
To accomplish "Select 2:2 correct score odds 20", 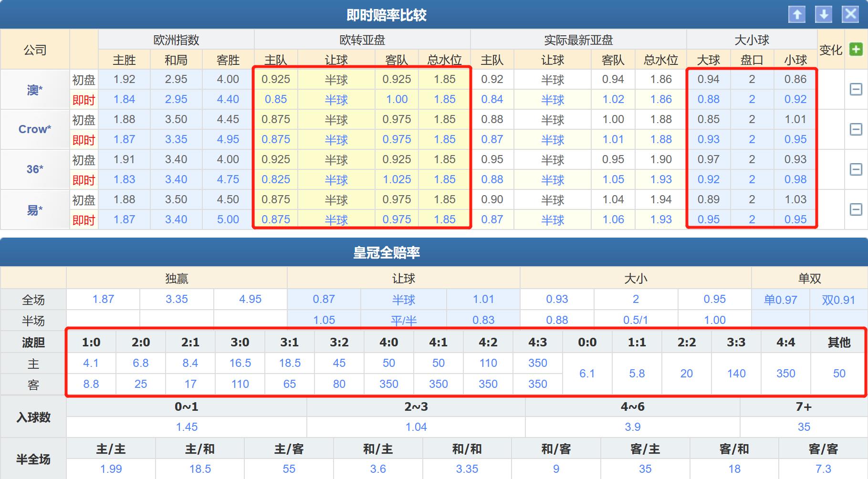I will (x=687, y=374).
